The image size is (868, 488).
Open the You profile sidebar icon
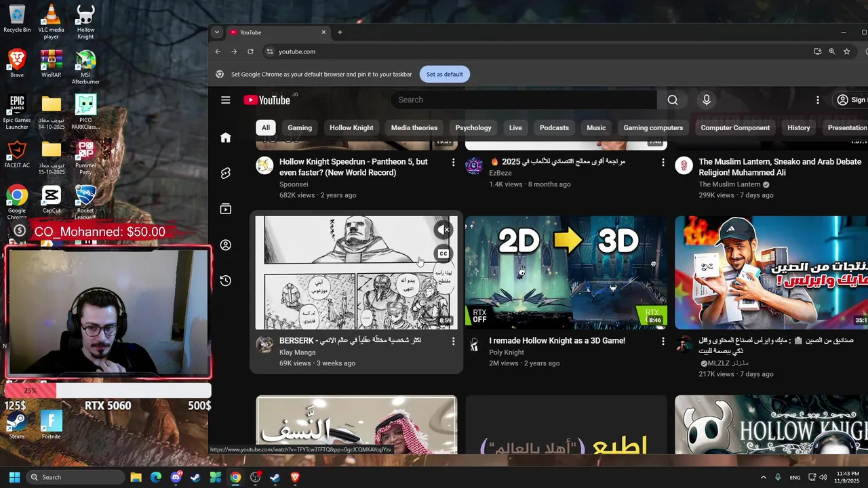pos(226,245)
